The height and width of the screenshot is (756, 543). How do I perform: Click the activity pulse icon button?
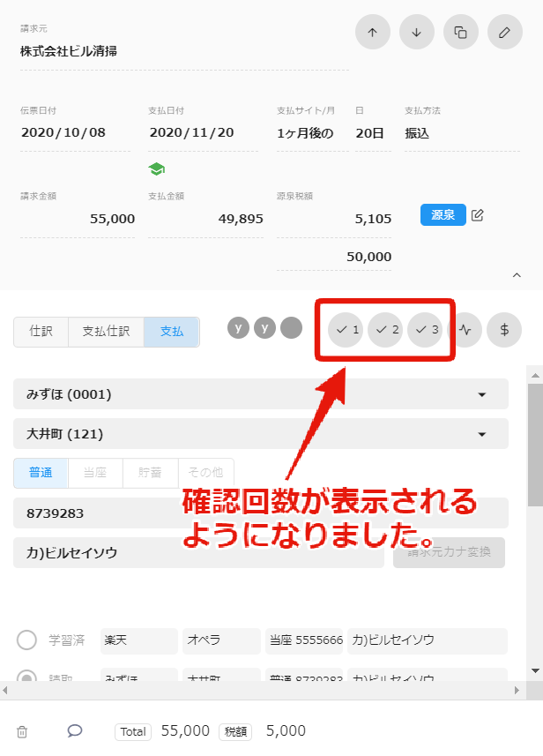point(465,330)
